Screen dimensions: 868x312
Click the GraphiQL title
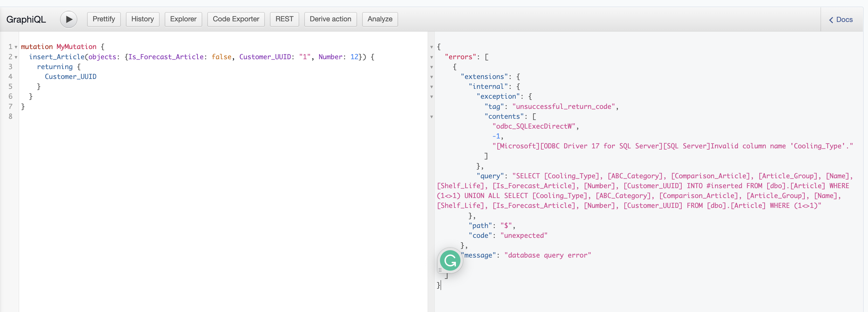[26, 19]
